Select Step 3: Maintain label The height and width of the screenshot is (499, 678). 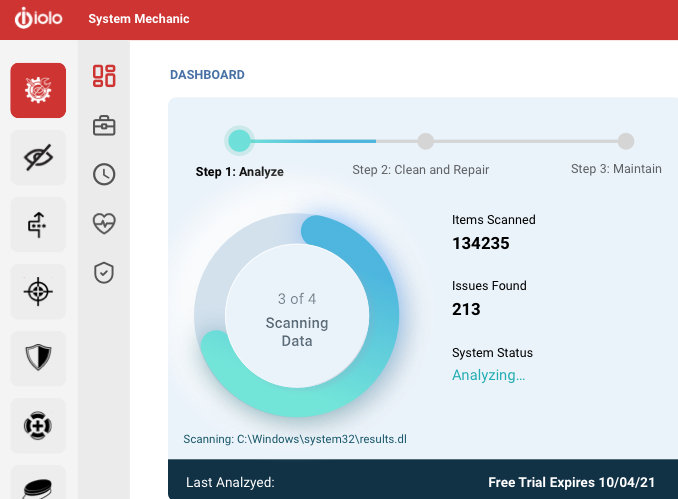click(x=616, y=169)
